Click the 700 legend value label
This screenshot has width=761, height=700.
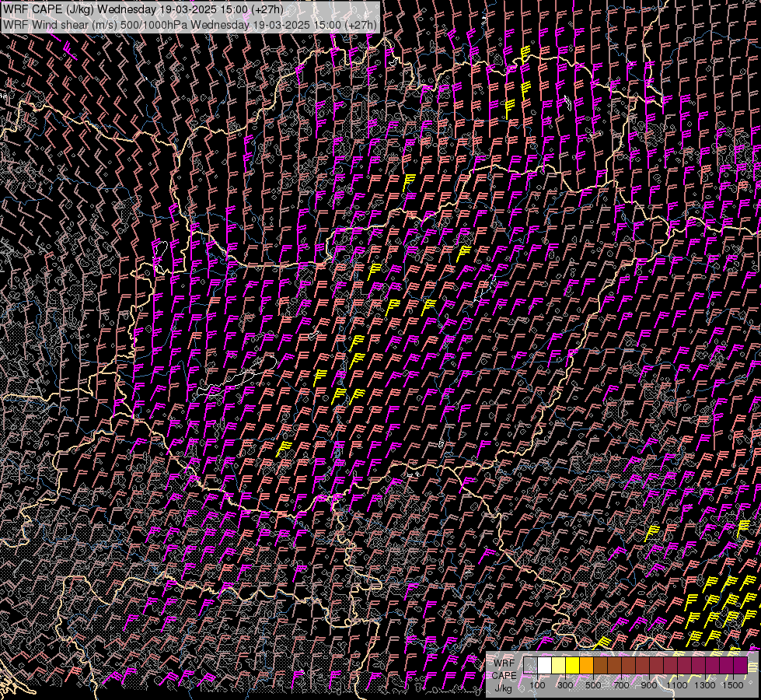tap(621, 685)
